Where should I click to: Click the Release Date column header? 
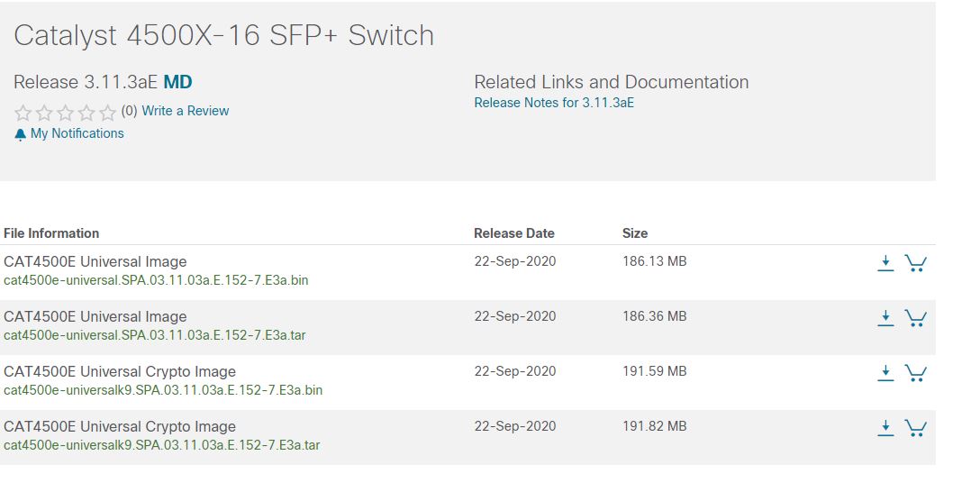[513, 233]
